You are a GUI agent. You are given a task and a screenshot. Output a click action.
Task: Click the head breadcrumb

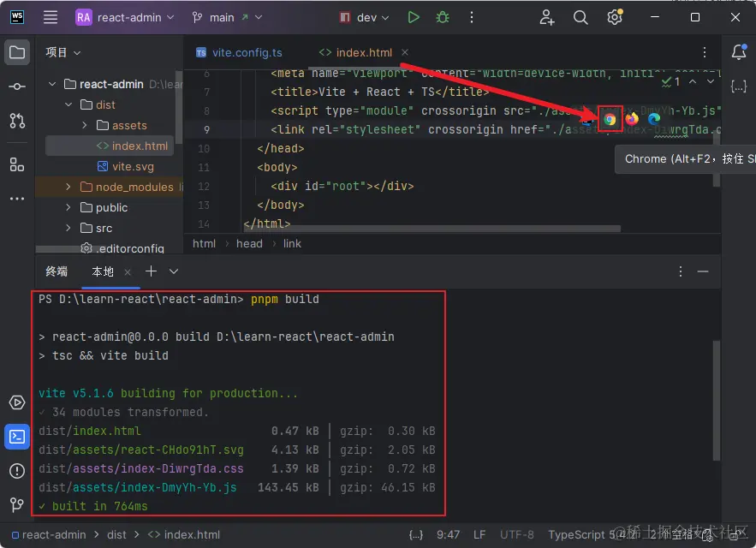249,244
